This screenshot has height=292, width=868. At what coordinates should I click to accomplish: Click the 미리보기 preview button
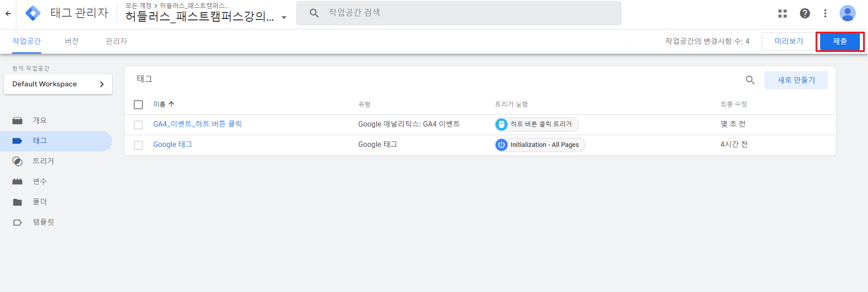789,41
